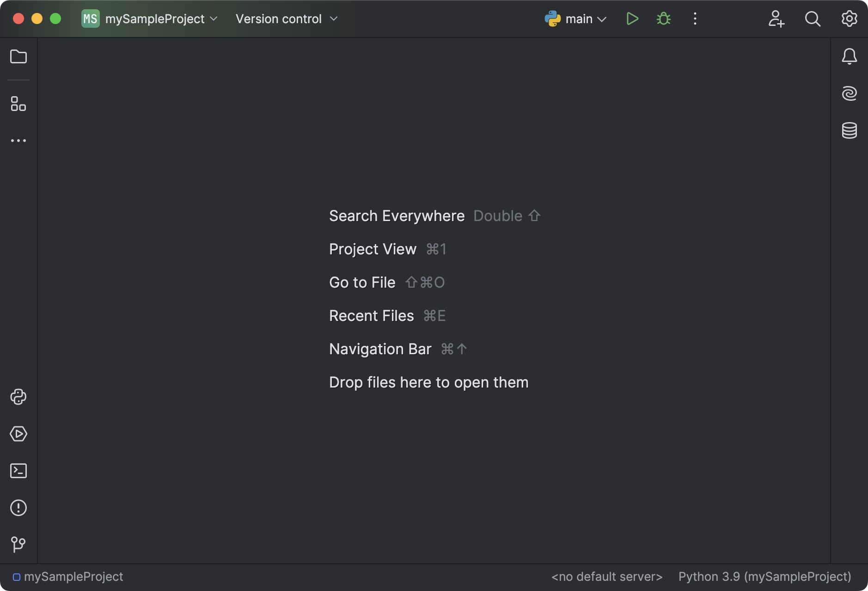Click <no default server> in status bar

[607, 576]
